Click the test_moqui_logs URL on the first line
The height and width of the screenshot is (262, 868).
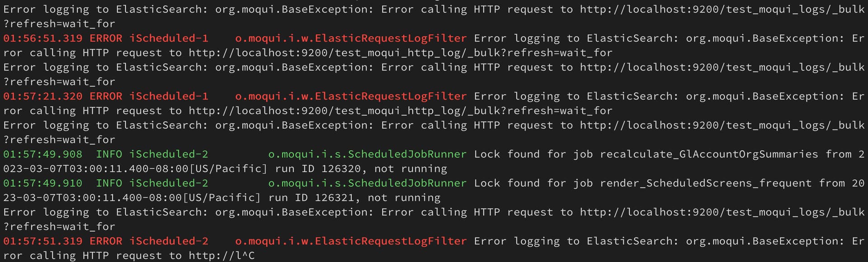[722, 10]
